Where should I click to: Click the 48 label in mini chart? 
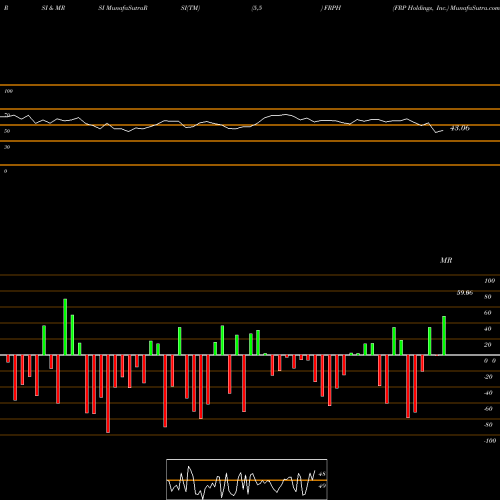click(322, 474)
